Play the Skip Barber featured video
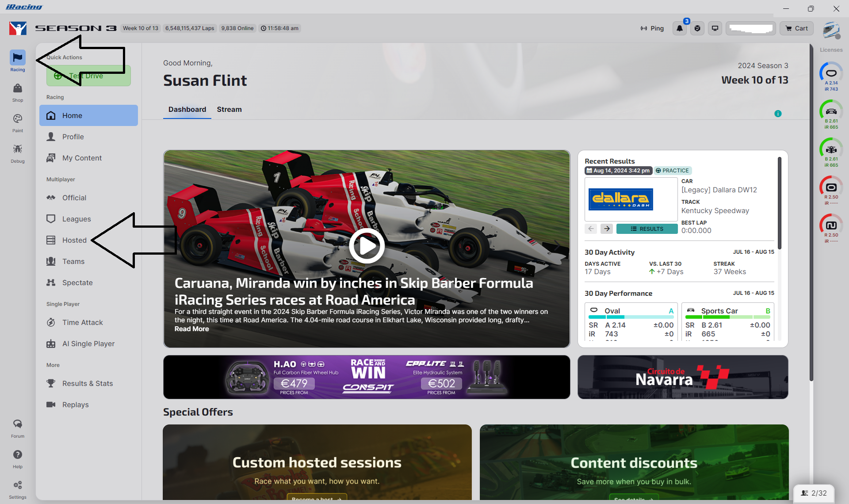The image size is (849, 504). pos(367,246)
